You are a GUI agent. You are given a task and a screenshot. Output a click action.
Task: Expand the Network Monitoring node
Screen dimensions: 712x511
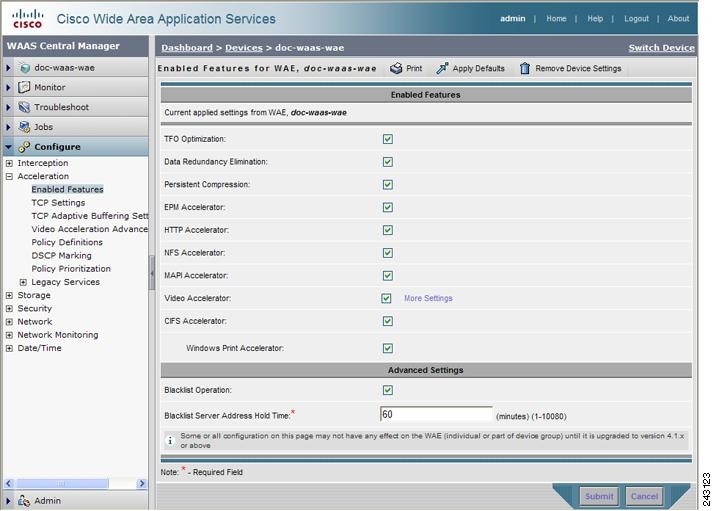point(9,335)
